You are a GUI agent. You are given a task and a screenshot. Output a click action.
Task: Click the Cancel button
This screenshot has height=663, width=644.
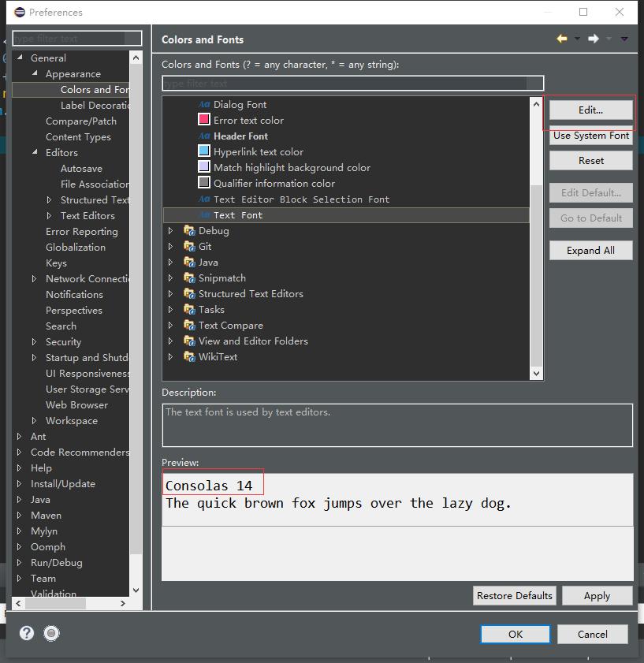(x=593, y=634)
